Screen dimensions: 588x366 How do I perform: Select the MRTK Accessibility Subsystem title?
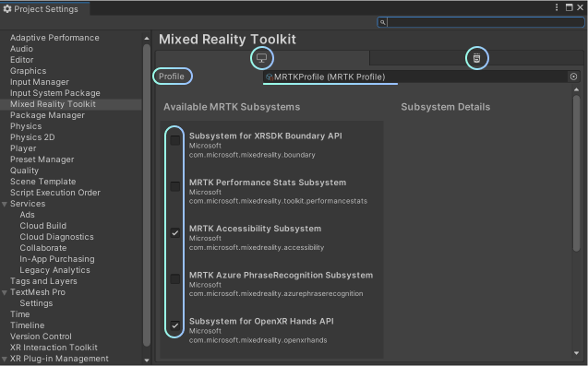[x=255, y=229]
